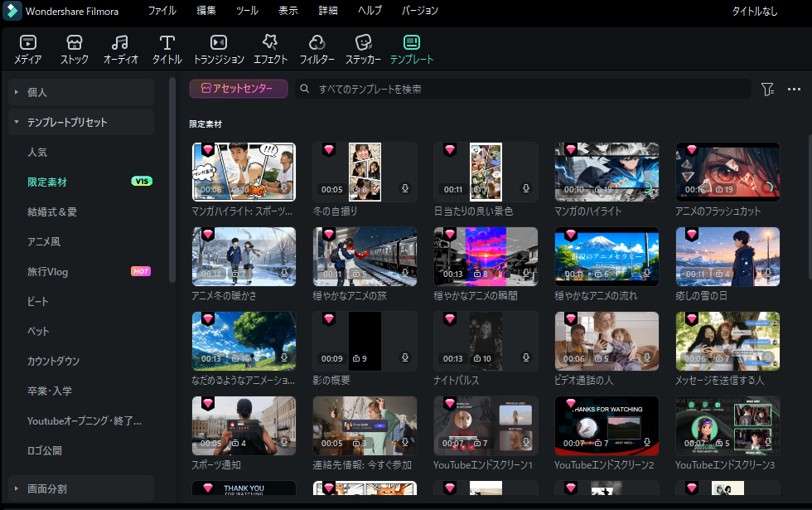Image resolution: width=812 pixels, height=510 pixels.
Task: Click the three-dot more options icon
Action: (x=793, y=89)
